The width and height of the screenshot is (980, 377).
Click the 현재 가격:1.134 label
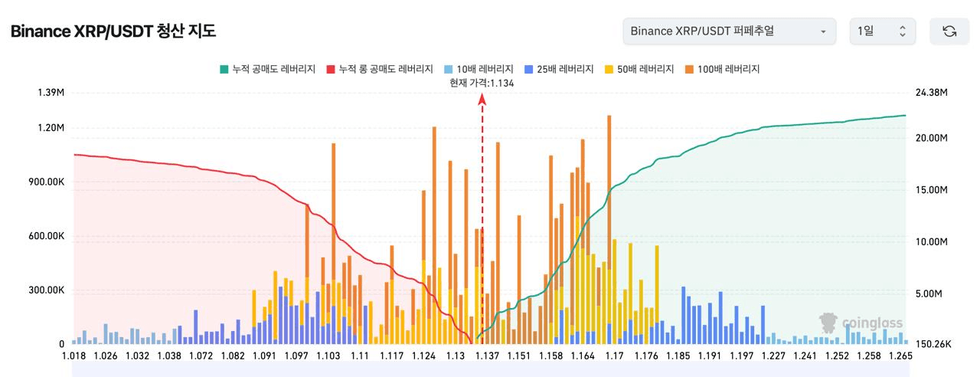[482, 83]
